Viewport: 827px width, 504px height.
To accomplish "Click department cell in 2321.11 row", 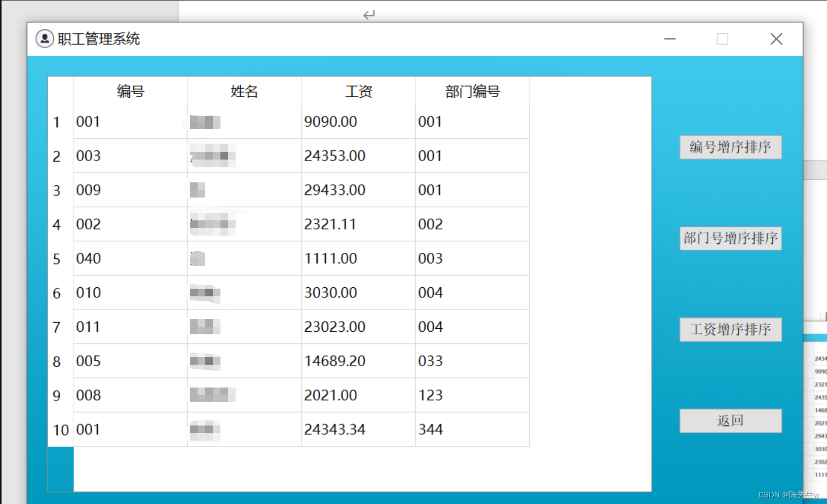I will tap(472, 224).
